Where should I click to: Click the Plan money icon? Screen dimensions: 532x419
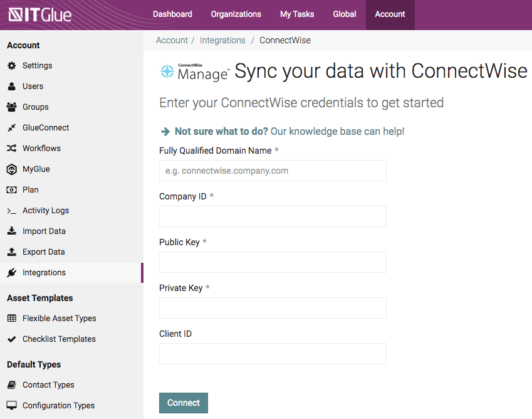coord(12,190)
